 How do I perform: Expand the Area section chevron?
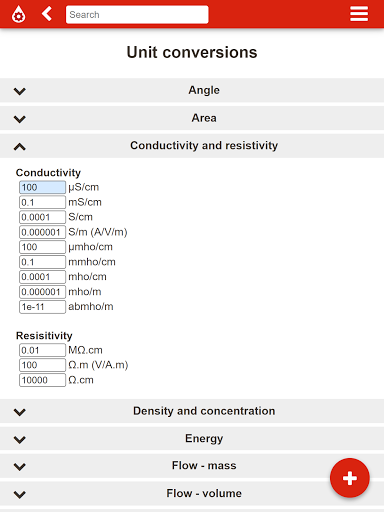click(x=20, y=119)
